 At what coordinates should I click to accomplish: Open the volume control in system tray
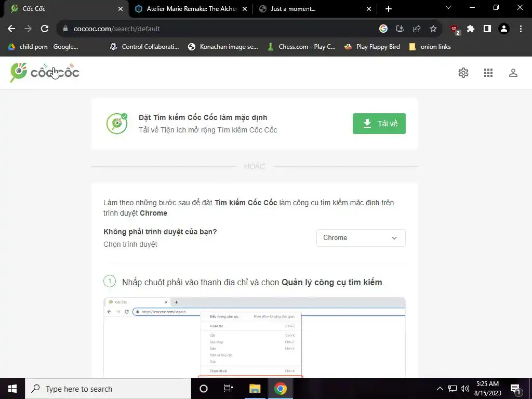[x=465, y=389]
